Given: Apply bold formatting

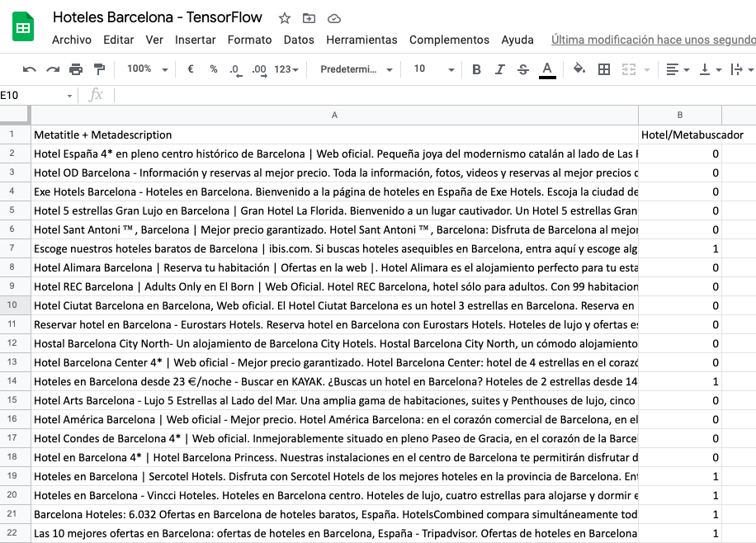Looking at the screenshot, I should click(476, 69).
